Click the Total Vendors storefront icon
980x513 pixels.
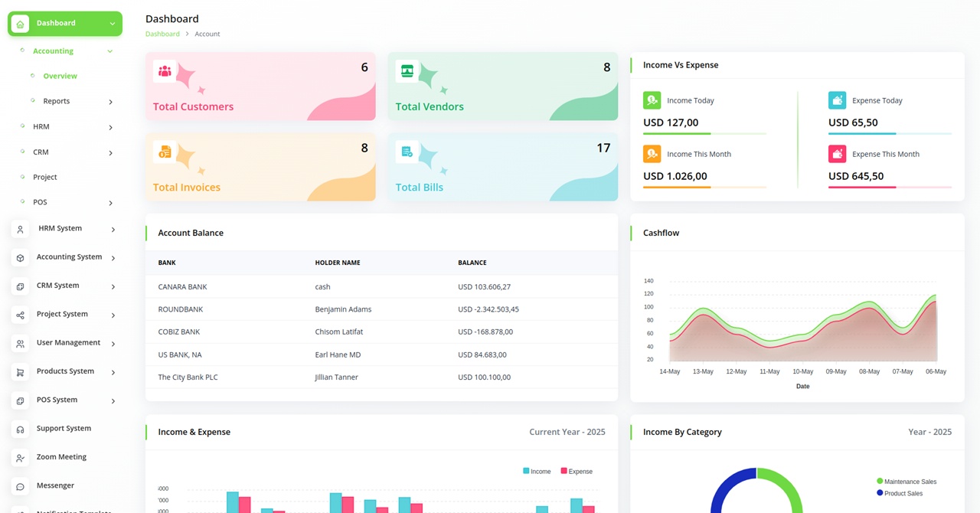(x=407, y=71)
